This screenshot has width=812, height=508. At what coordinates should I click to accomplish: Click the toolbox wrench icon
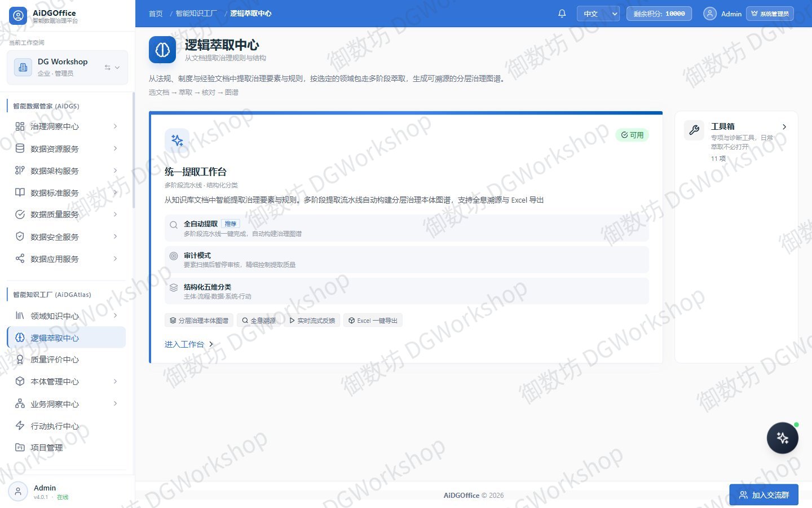(x=694, y=130)
